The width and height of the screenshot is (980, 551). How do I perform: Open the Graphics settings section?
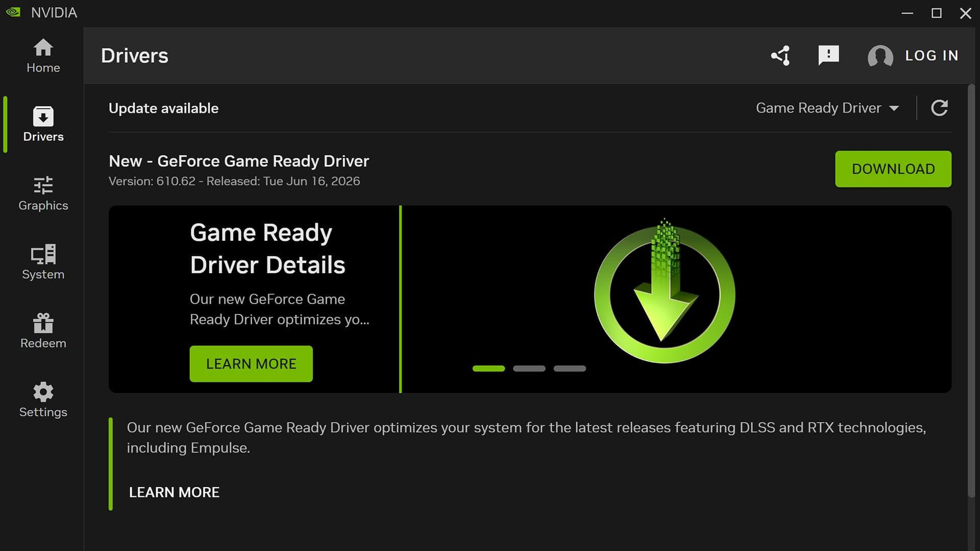click(43, 193)
